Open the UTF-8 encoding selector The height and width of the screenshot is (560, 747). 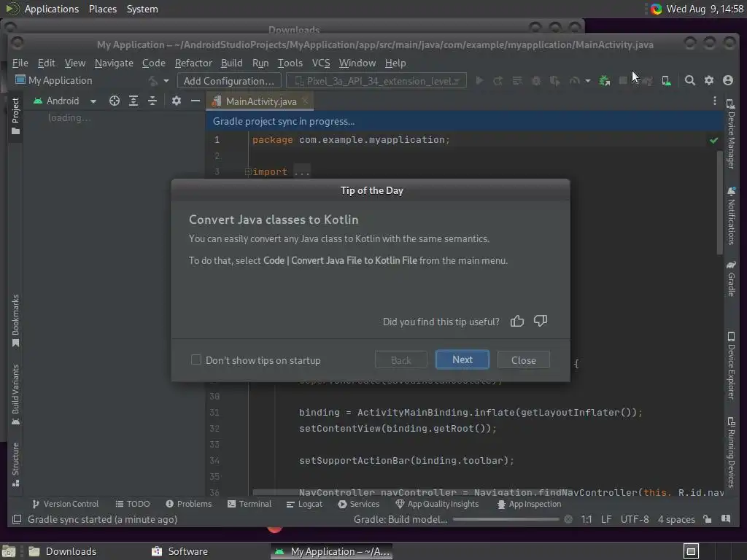coord(635,519)
